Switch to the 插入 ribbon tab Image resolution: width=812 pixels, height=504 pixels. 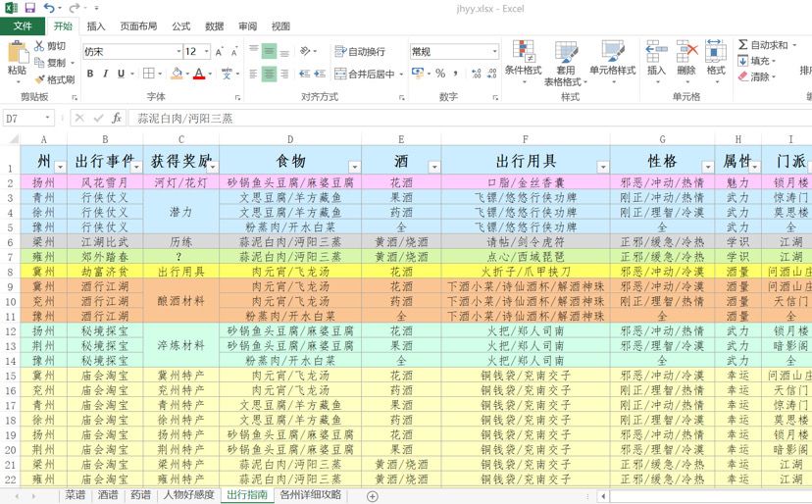pos(96,25)
